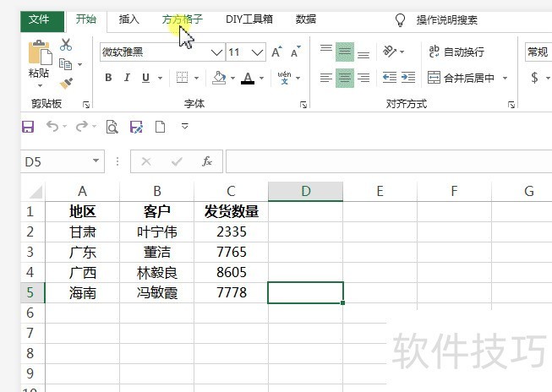Create new blank document icon

click(160, 127)
